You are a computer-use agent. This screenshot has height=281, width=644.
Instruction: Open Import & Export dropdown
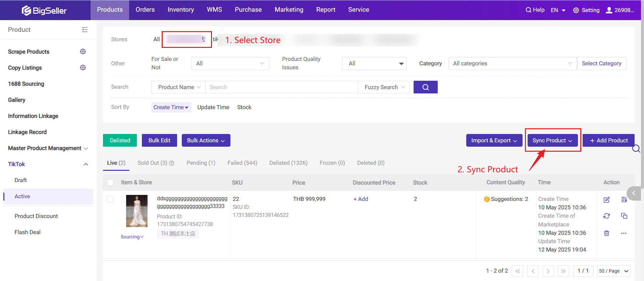coord(494,140)
